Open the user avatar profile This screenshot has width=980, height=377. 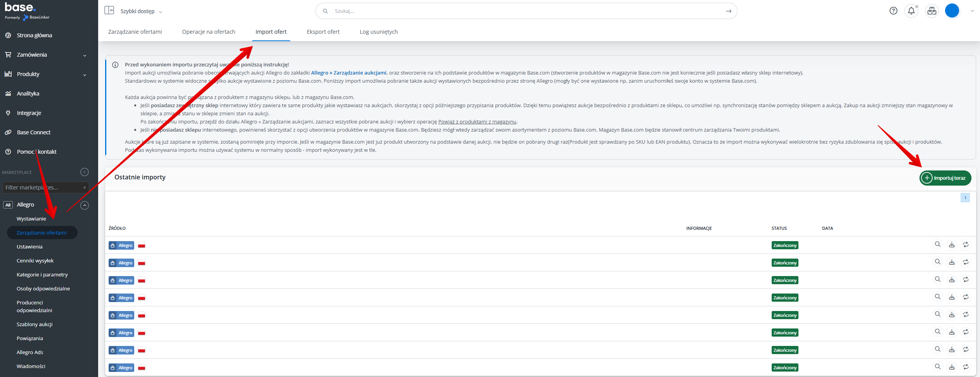click(952, 11)
